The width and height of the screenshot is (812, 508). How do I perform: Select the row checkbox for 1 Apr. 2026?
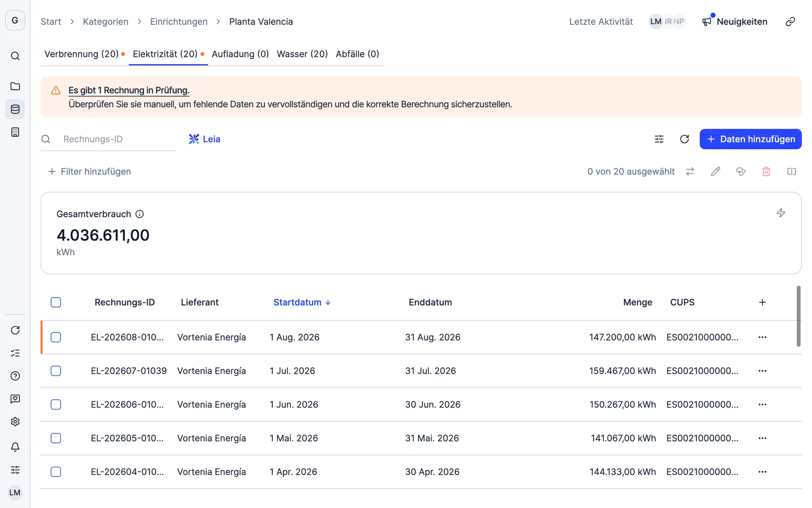point(56,472)
